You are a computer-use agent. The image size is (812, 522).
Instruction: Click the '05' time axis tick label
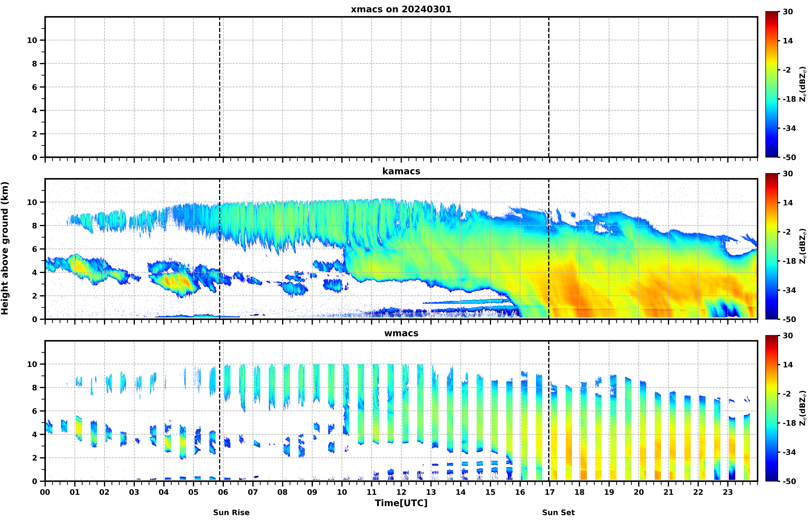pos(193,492)
